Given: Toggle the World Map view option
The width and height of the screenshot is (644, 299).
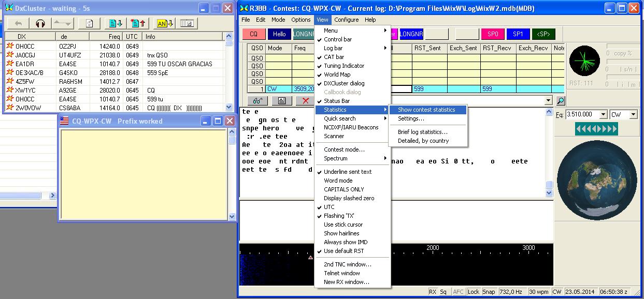Looking at the screenshot, I should 337,74.
